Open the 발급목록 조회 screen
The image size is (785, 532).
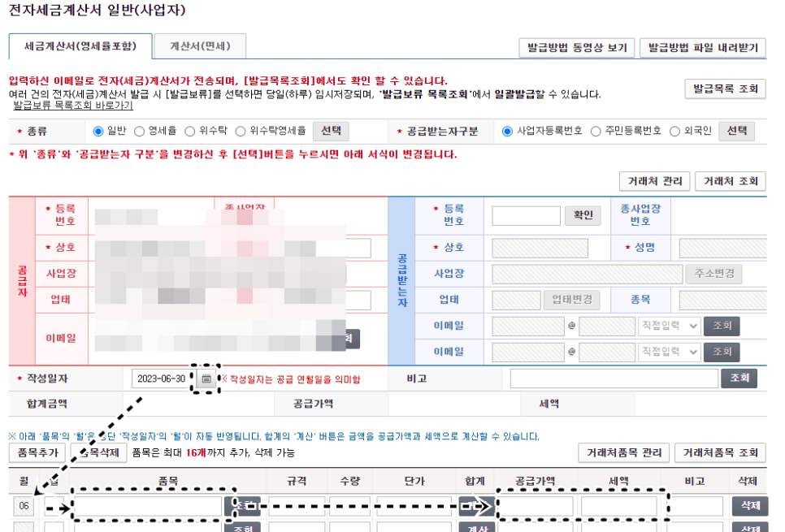point(726,89)
